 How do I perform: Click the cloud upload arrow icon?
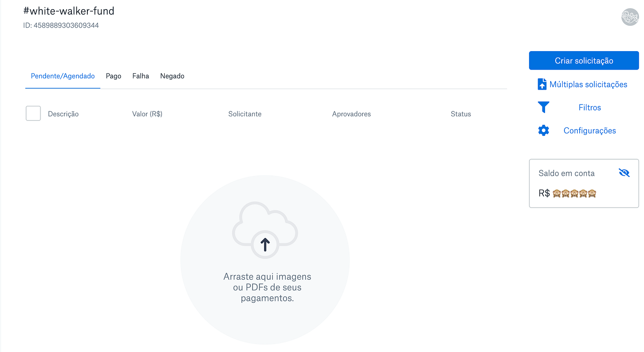click(265, 244)
